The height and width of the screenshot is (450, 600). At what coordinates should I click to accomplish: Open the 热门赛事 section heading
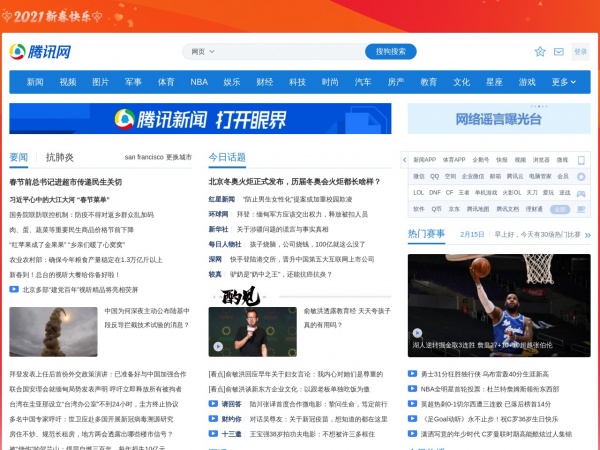tap(426, 234)
